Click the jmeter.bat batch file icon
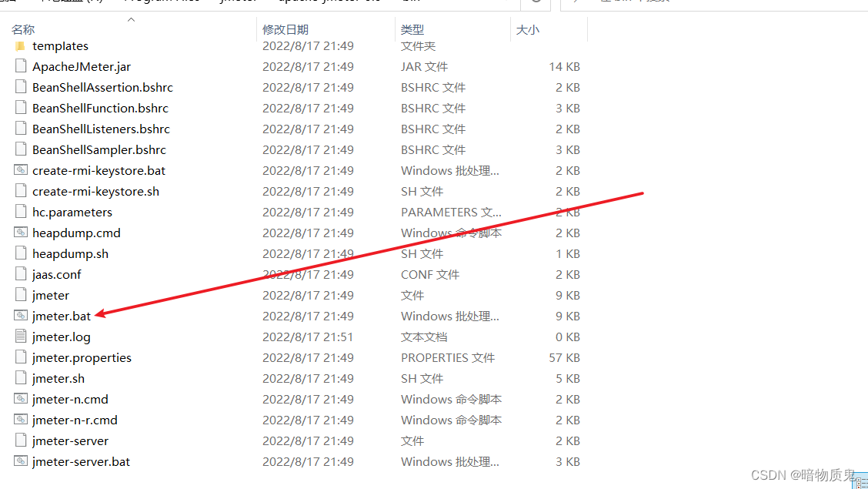 point(21,316)
